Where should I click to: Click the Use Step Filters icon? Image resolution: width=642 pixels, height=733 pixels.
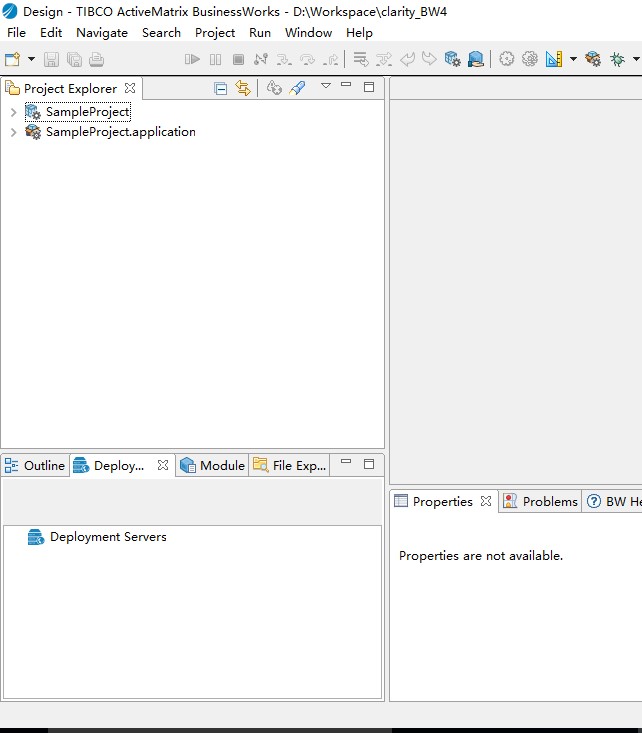pyautogui.click(x=384, y=59)
